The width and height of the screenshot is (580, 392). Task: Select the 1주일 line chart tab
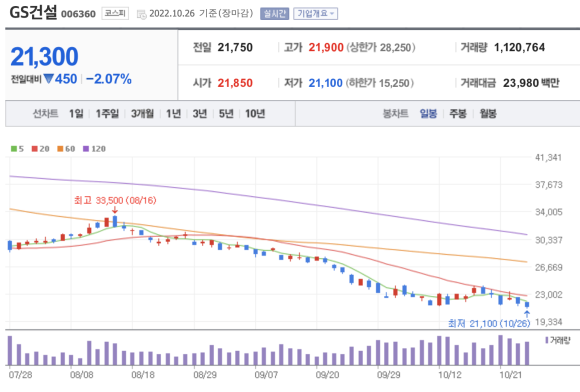pos(107,114)
